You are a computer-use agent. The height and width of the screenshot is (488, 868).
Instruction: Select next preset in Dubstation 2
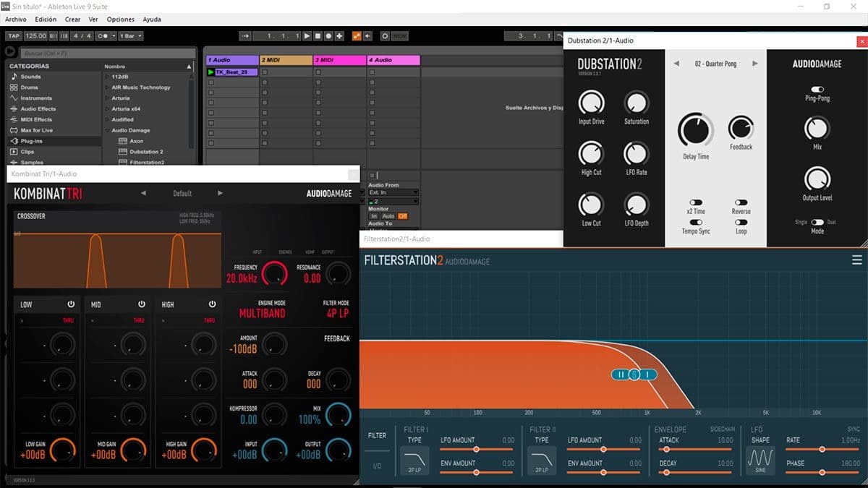pyautogui.click(x=754, y=64)
